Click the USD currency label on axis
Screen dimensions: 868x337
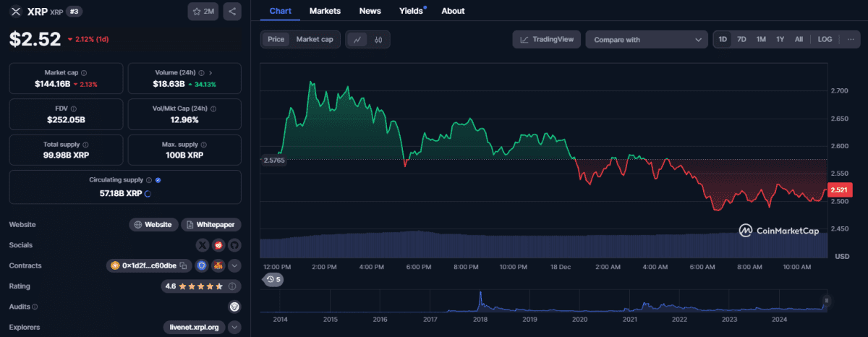[x=843, y=256]
